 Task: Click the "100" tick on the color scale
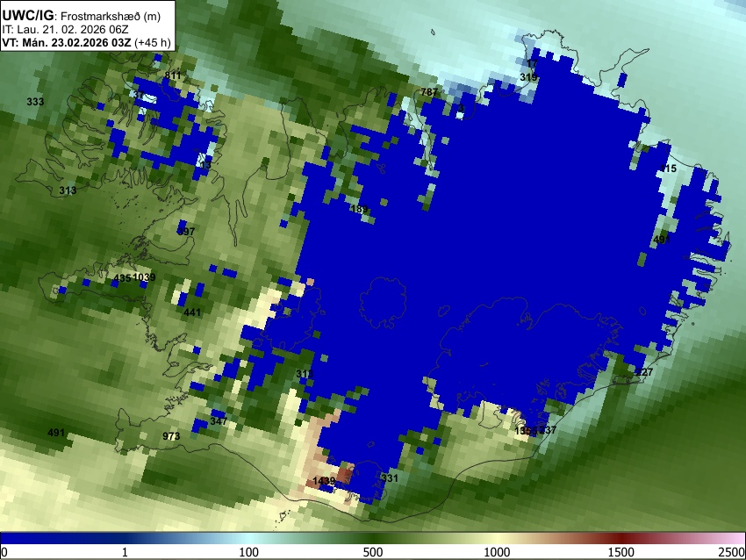tap(248, 552)
